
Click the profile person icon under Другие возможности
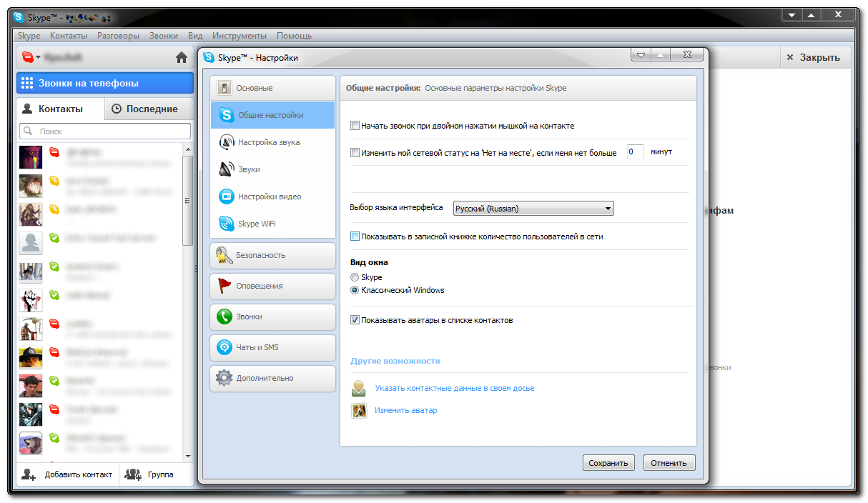click(x=359, y=389)
